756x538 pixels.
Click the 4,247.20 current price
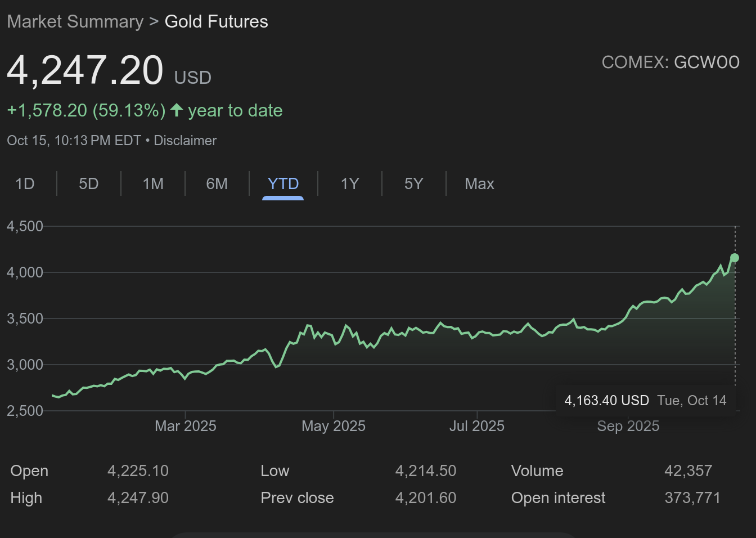[85, 71]
